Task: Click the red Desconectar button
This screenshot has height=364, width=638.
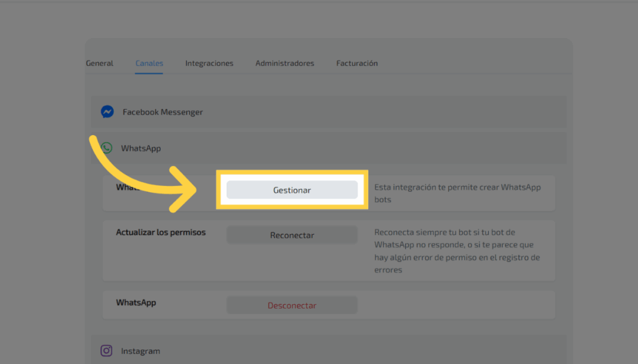Action: tap(292, 306)
